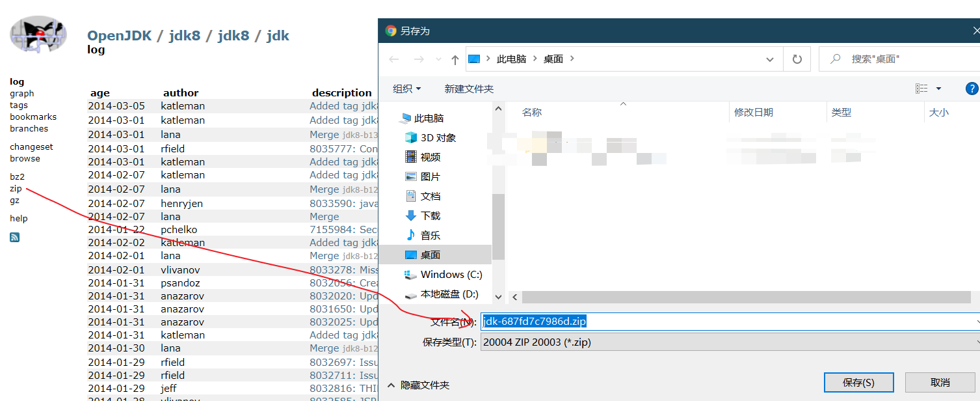Open help with the question mark icon

pyautogui.click(x=972, y=88)
